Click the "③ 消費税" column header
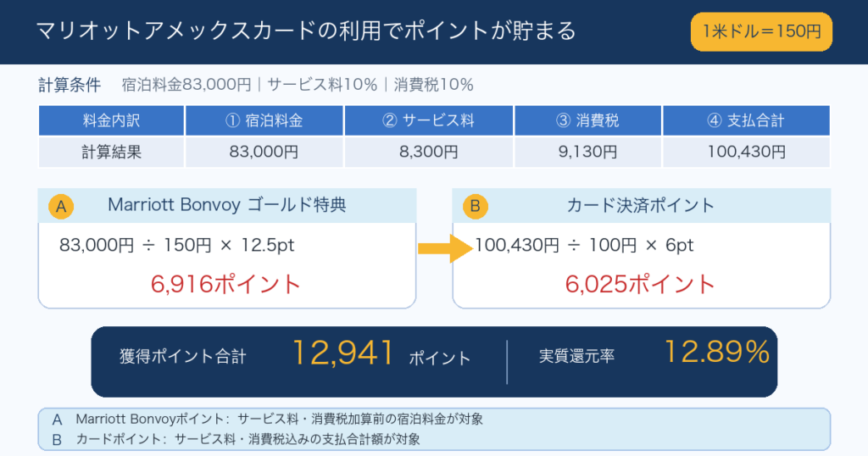The image size is (868, 456). click(x=588, y=120)
